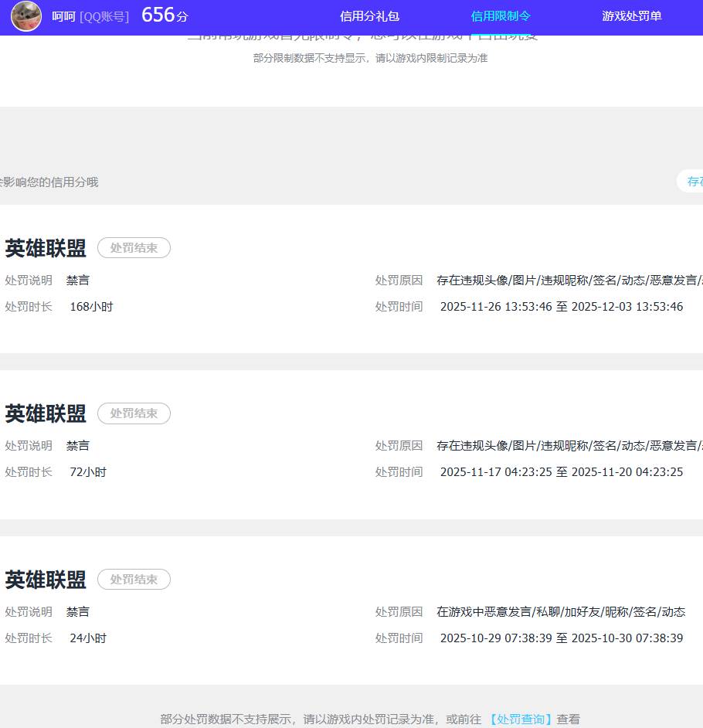Viewport: 703px width, 728px height.
Task: Select the 影响您的信用分哦 notice text
Action: pos(49,182)
